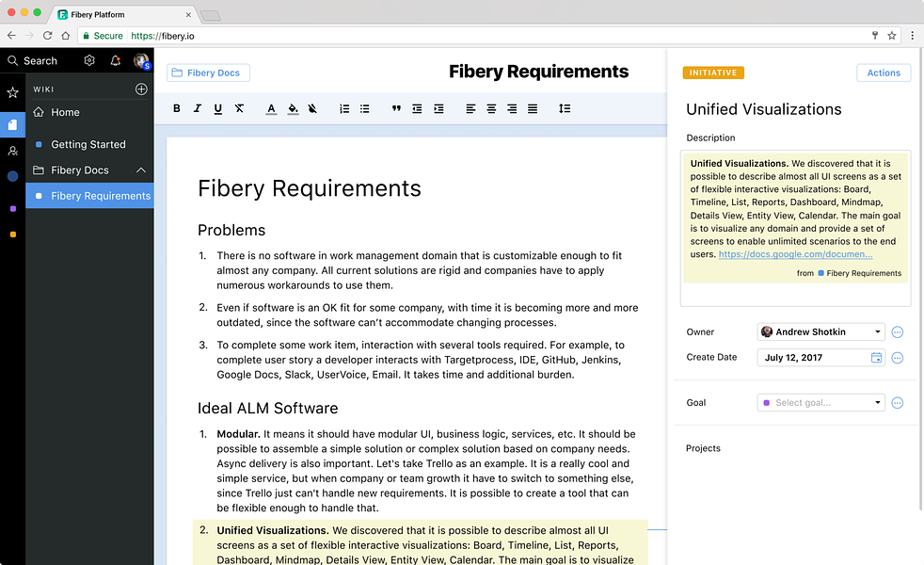Screen dimensions: 924x565
Task: Open the Actions menu
Action: tap(884, 73)
